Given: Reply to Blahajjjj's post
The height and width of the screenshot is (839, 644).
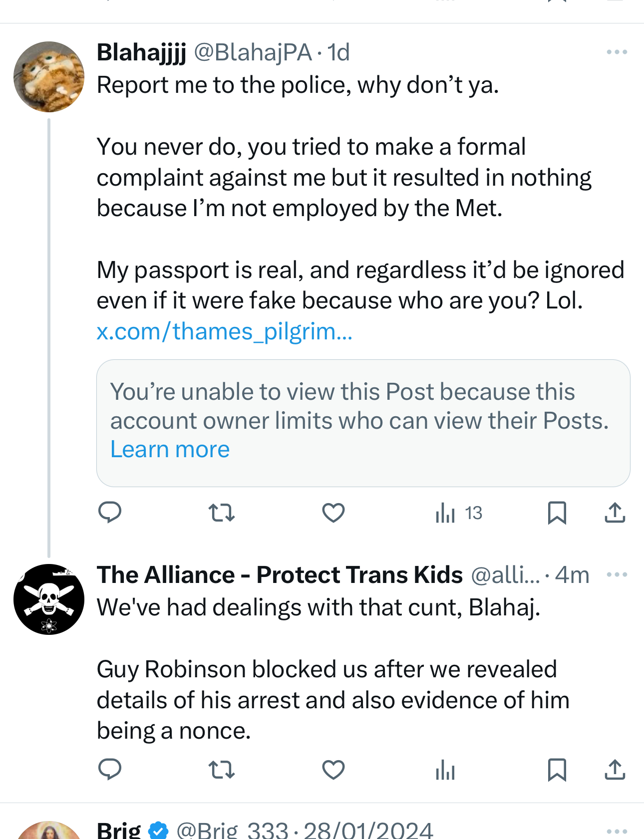Looking at the screenshot, I should 110,513.
